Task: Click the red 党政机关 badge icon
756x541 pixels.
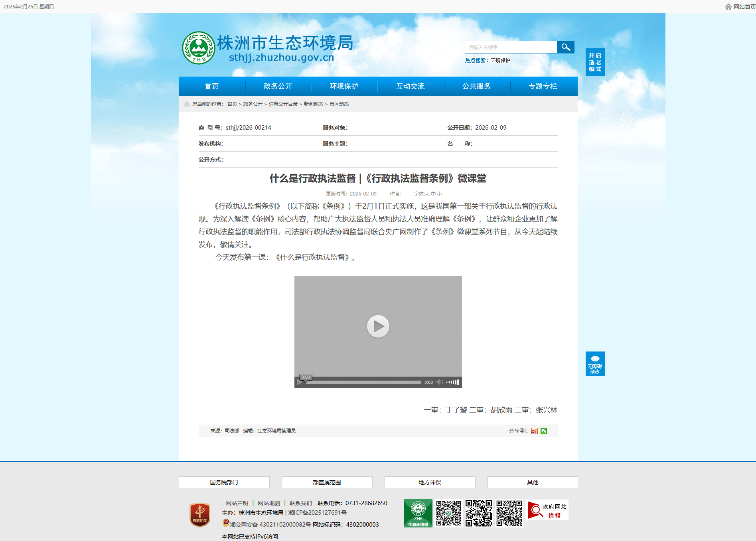Action: [x=199, y=515]
